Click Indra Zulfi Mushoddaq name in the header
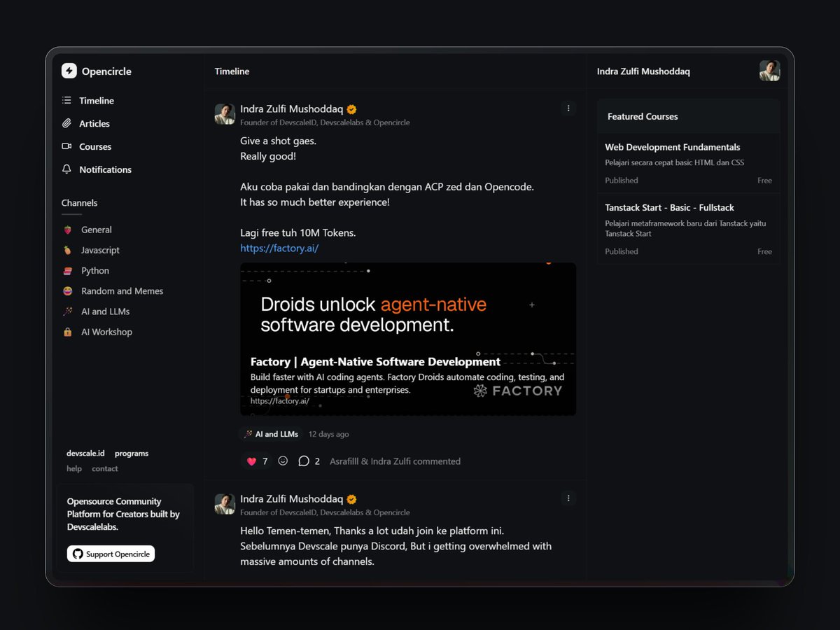 [643, 71]
